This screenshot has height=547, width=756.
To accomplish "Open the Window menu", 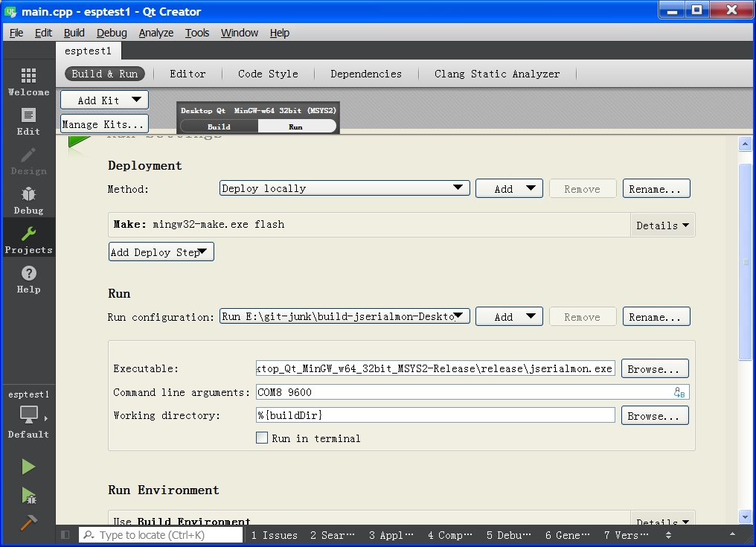I will click(x=240, y=33).
